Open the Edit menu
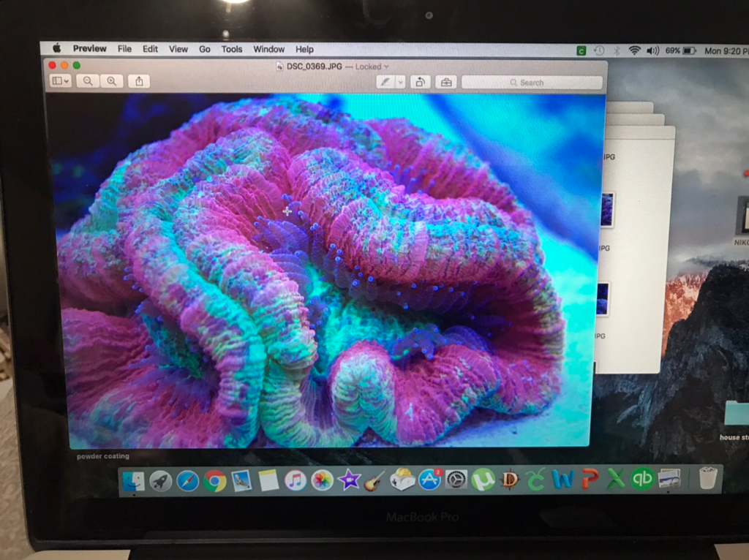Screen dimensions: 749x560 click(x=150, y=49)
